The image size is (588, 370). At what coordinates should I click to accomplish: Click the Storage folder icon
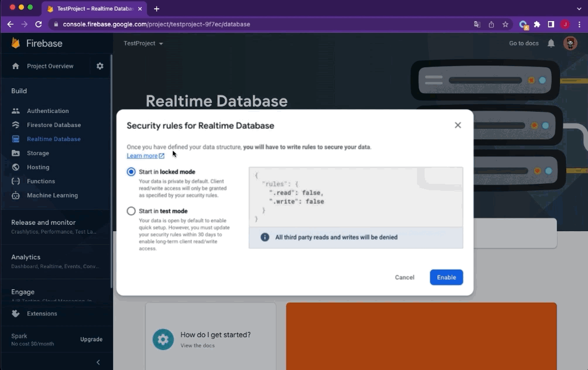click(x=15, y=153)
